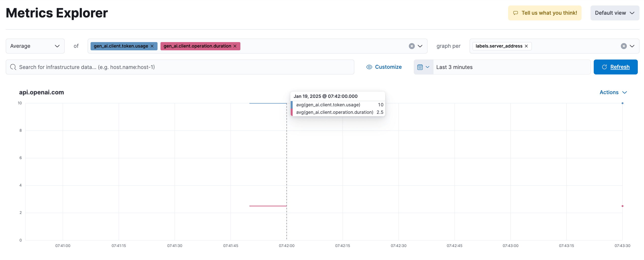Remove labels.server_address from graph per field
Screen dimensions: 644x260
(526, 46)
